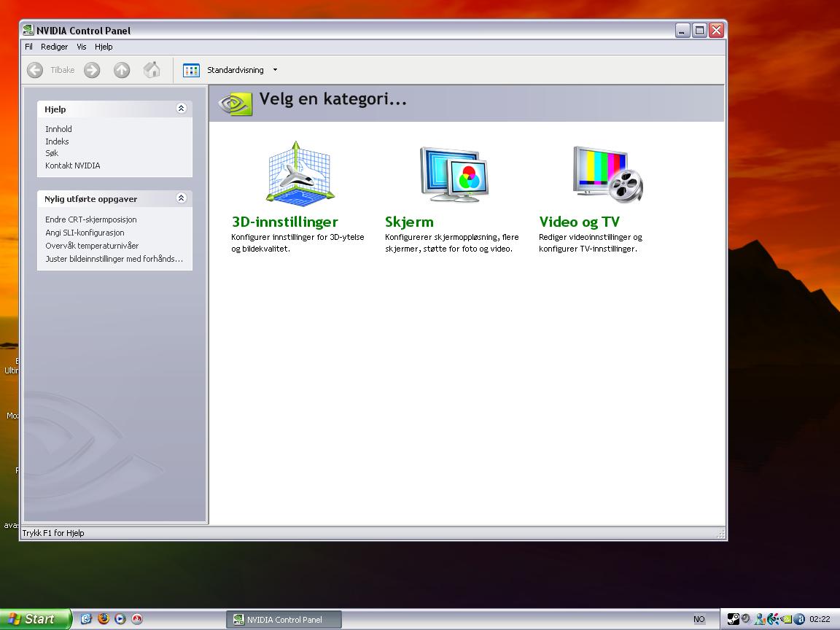Click the Indeks help link
This screenshot has height=630, width=840.
[x=57, y=141]
